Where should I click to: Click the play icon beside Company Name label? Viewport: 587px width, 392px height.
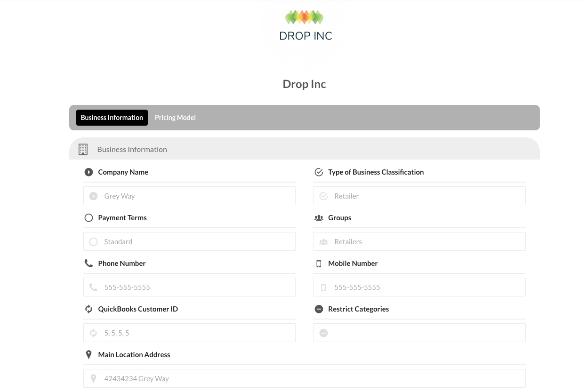click(88, 172)
